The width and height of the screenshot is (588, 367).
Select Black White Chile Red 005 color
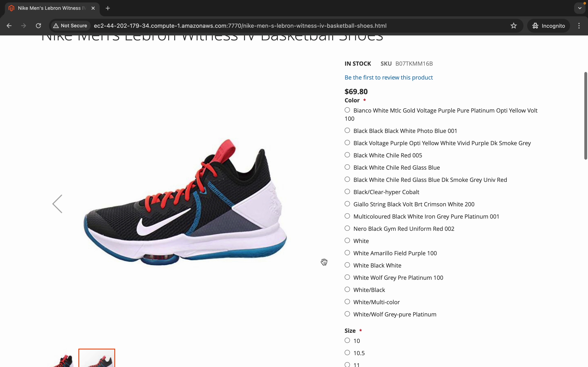click(347, 155)
